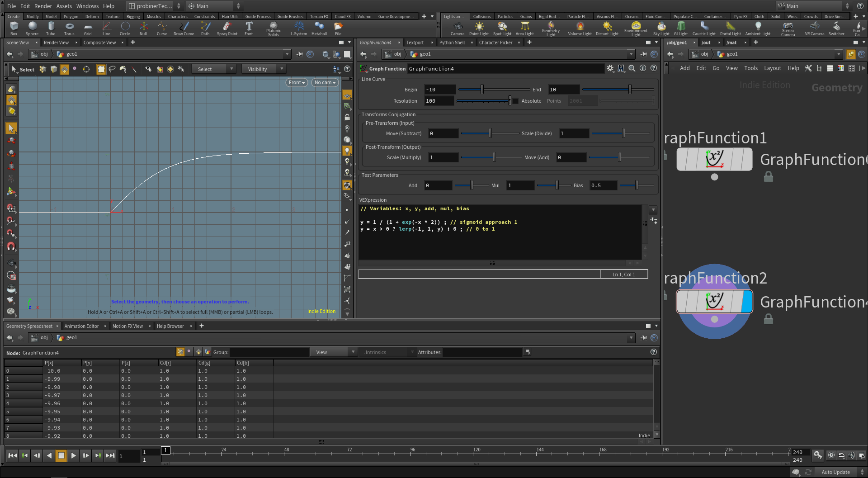Enable the Absolute checkbox in Line Curve
Viewport: 868px width, 478px height.
[x=515, y=101]
